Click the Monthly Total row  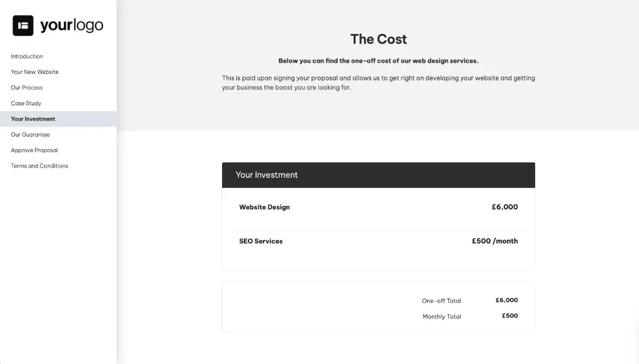coord(441,316)
